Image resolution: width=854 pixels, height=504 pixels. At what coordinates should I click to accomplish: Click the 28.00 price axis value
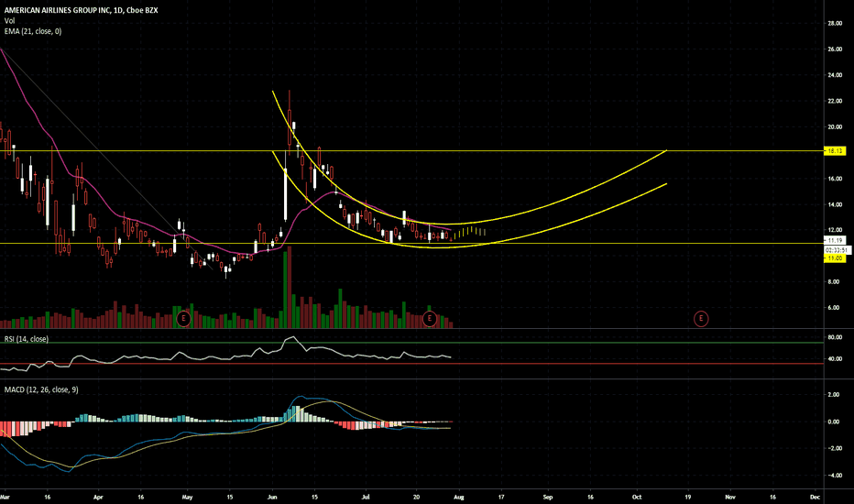(835, 24)
